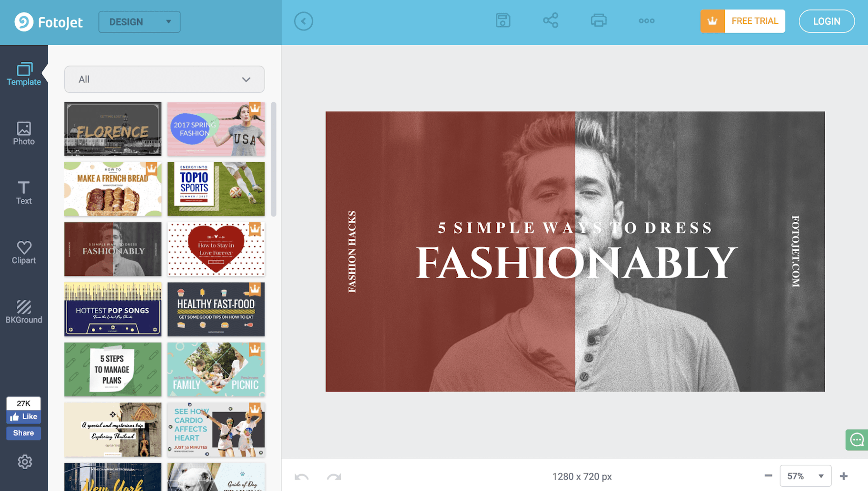Click the undo arrow icon
Image resolution: width=868 pixels, height=491 pixels.
302,477
